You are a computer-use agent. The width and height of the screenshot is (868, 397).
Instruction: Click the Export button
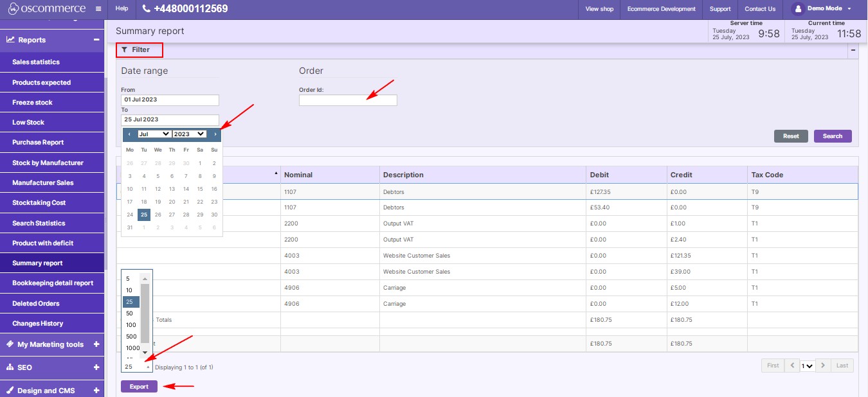coord(139,387)
